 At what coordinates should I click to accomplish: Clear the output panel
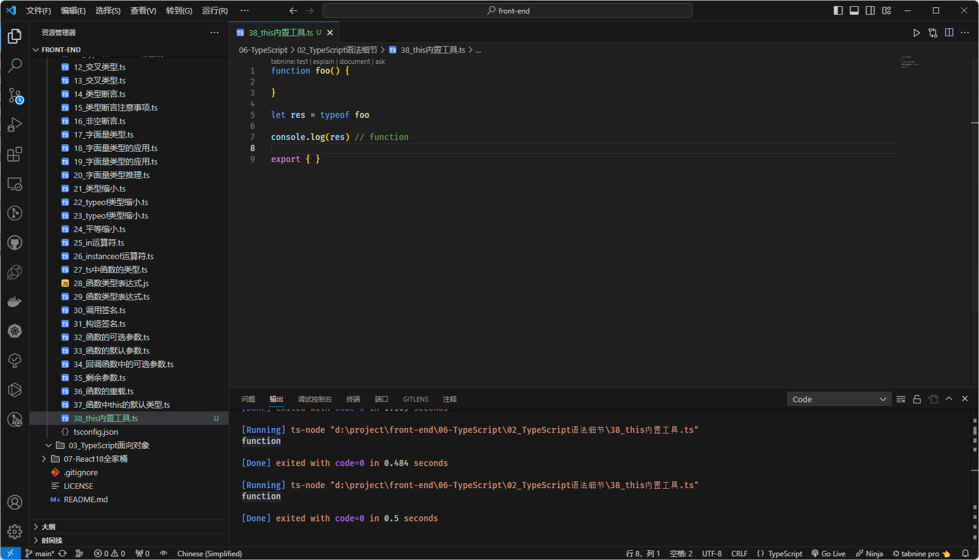[901, 399]
